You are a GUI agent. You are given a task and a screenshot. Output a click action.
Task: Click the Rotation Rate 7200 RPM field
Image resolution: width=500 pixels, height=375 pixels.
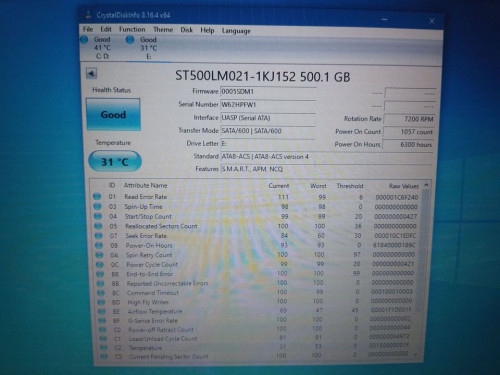(409, 119)
